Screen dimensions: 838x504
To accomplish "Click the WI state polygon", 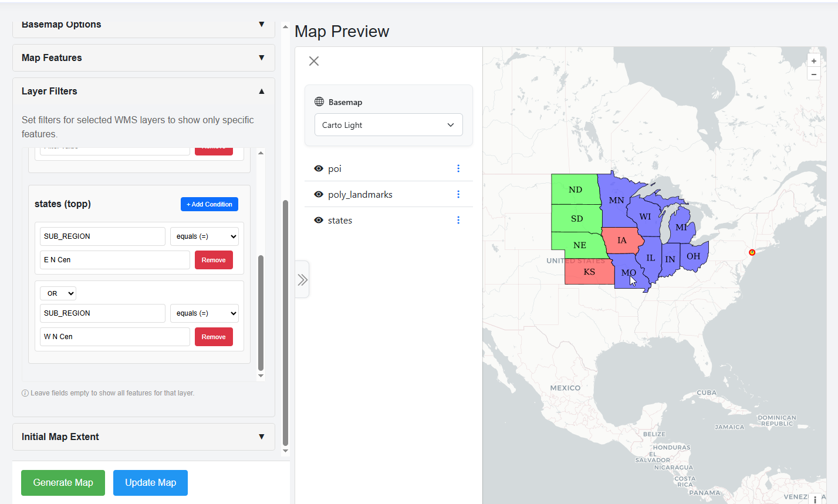I will coord(644,217).
